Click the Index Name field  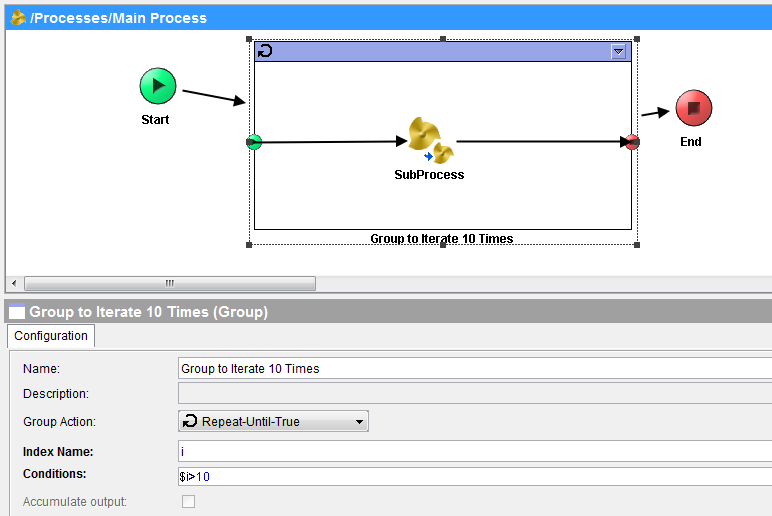[x=475, y=451]
